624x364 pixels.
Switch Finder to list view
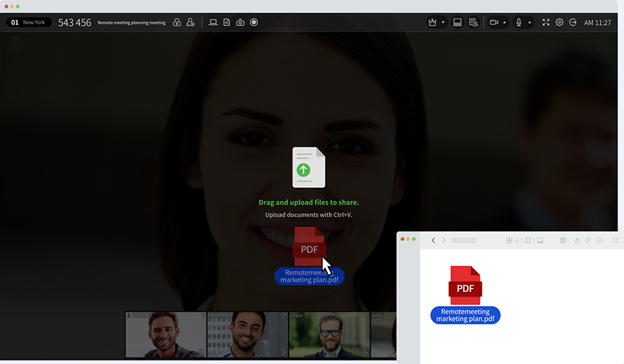pyautogui.click(x=517, y=240)
